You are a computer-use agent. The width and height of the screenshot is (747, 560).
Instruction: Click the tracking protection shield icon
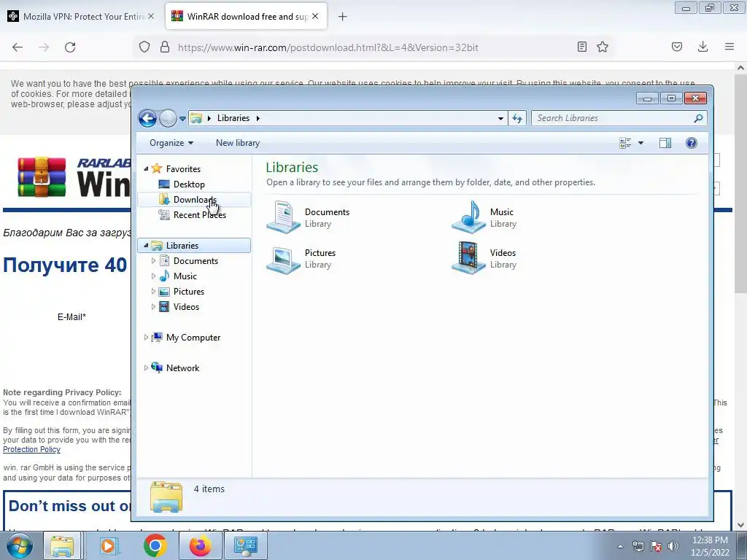pyautogui.click(x=144, y=47)
